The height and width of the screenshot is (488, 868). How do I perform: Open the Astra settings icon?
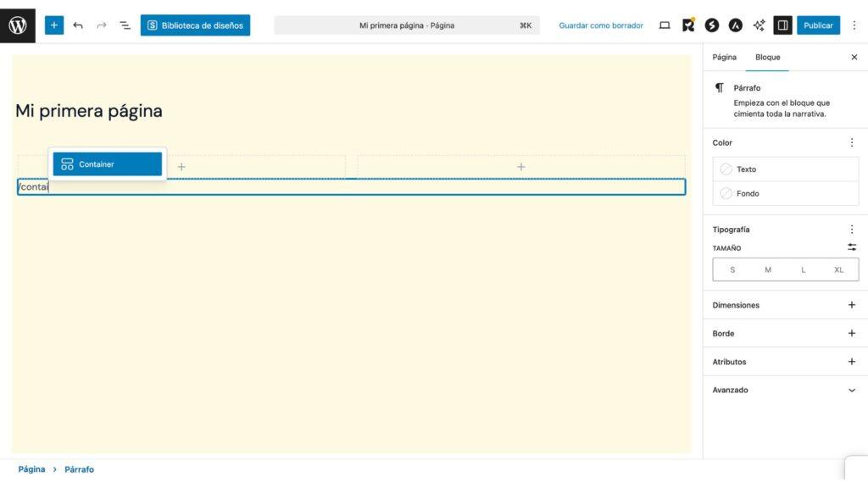point(735,25)
